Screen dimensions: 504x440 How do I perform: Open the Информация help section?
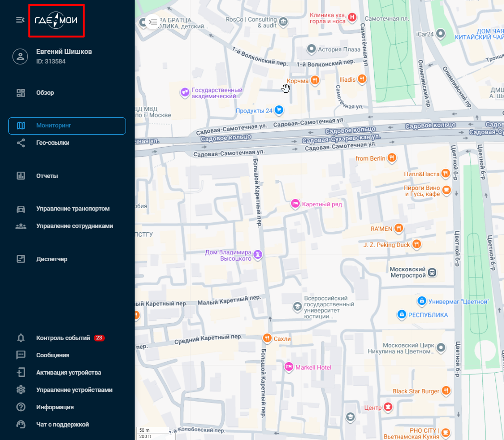point(54,407)
